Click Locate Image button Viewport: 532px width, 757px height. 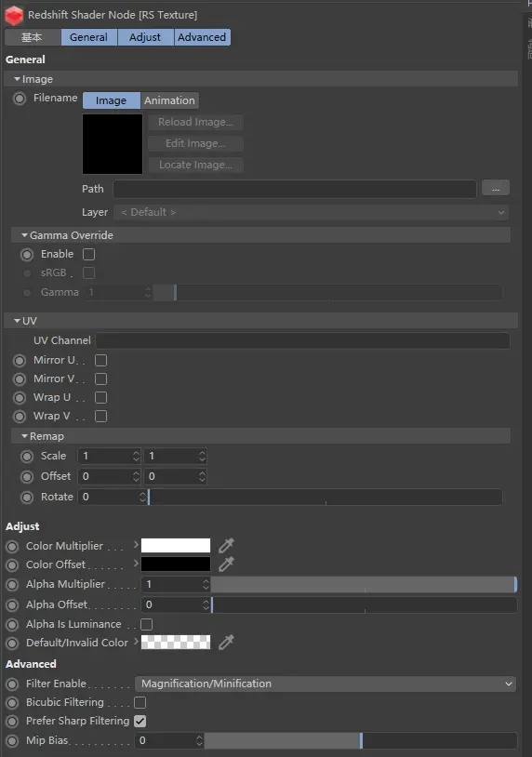point(195,166)
